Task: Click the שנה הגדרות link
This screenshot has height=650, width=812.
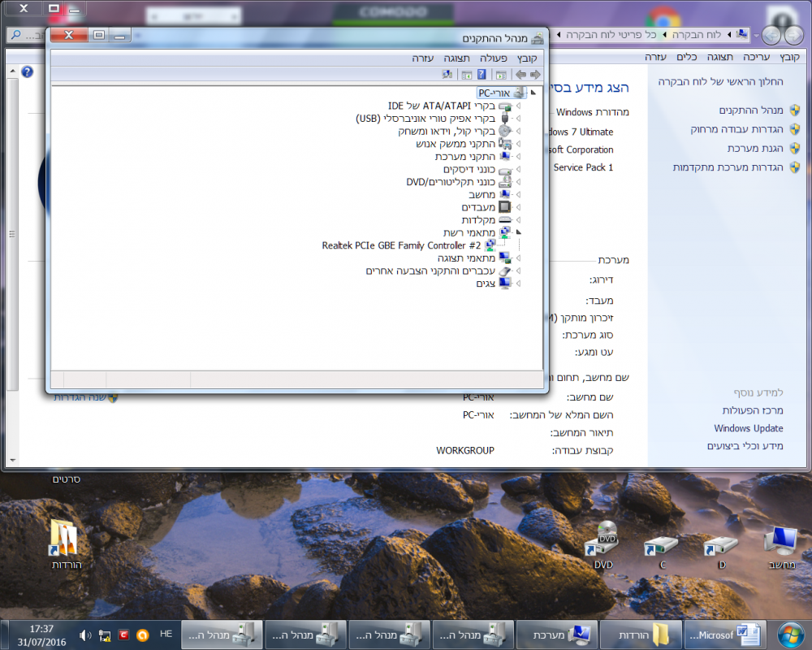Action: point(80,397)
